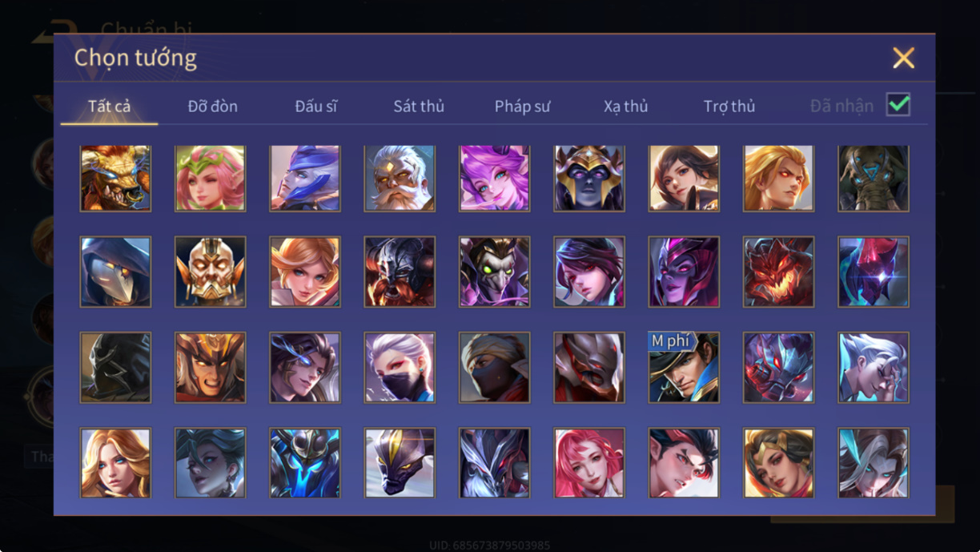Select the golden lion beast hero portrait

point(115,178)
